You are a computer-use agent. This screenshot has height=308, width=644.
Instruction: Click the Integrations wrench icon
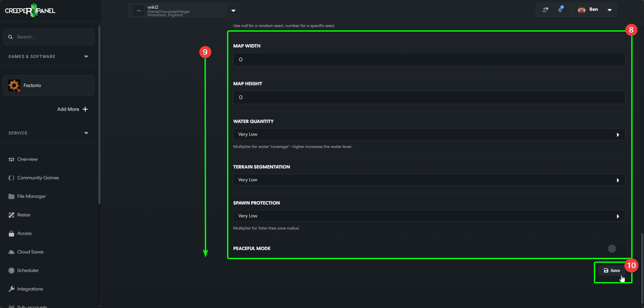pyautogui.click(x=11, y=289)
